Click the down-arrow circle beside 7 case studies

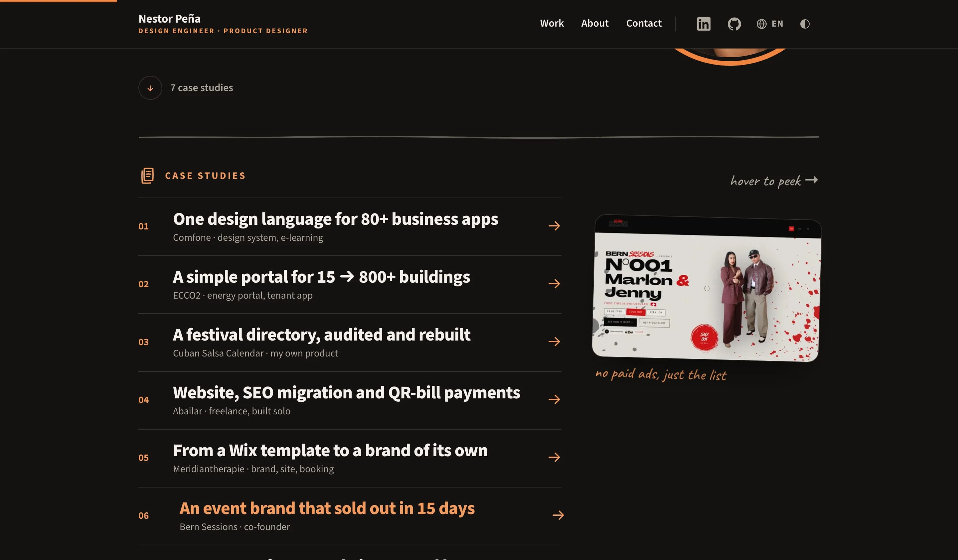150,88
